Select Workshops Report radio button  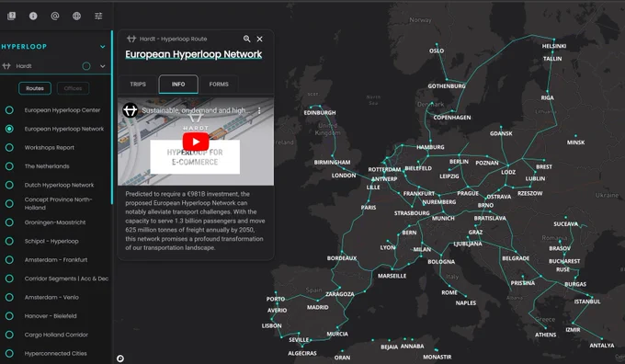(9, 147)
